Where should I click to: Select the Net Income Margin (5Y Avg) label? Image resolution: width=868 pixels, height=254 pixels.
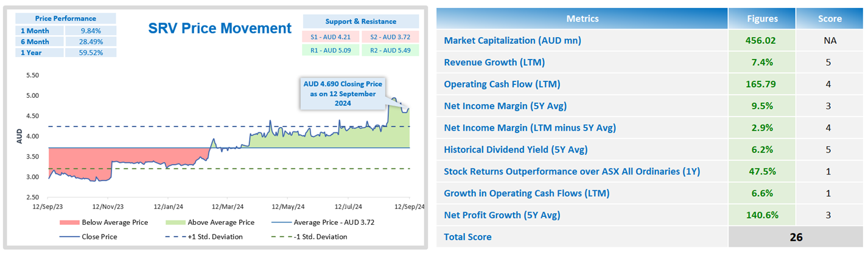click(x=505, y=106)
